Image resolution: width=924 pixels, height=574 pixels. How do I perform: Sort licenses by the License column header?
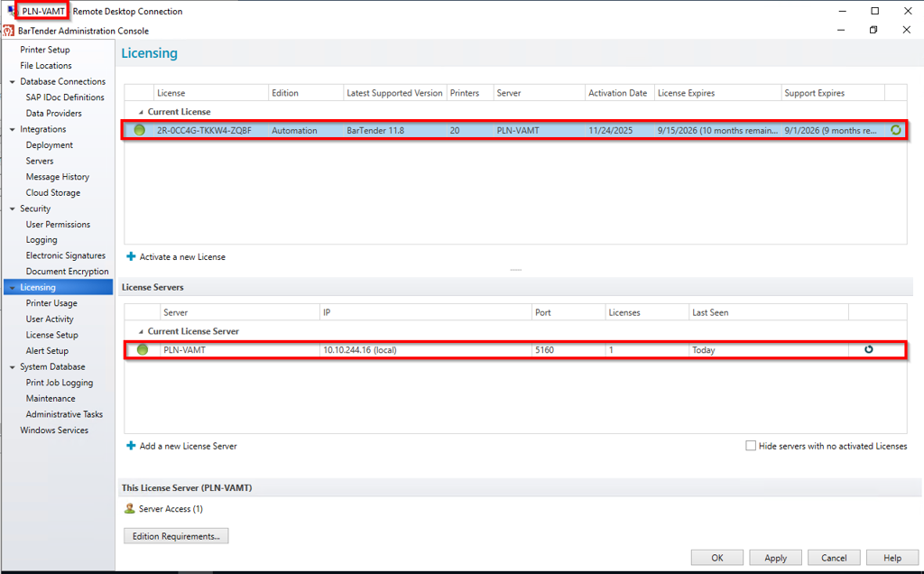(211, 93)
